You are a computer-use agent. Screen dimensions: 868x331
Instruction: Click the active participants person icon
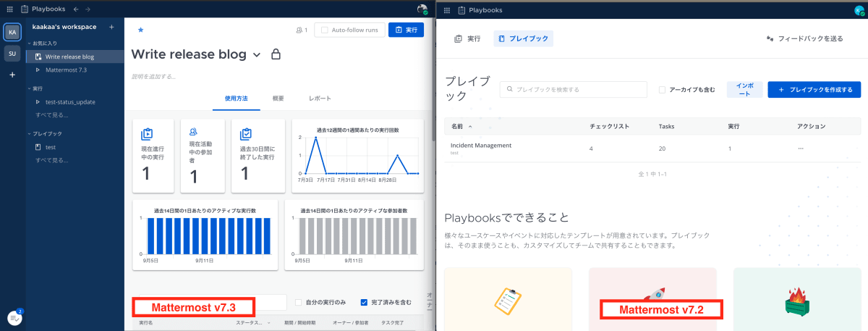coord(193,132)
